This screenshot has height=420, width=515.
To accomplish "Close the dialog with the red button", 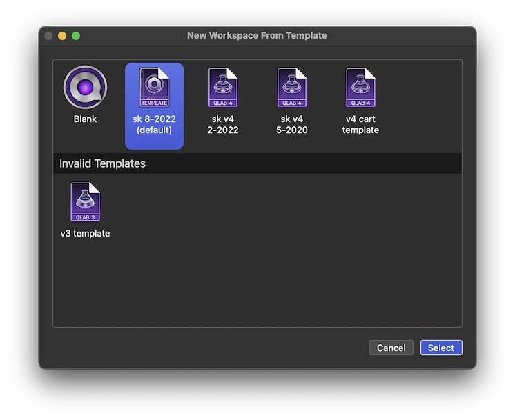I will tap(48, 36).
